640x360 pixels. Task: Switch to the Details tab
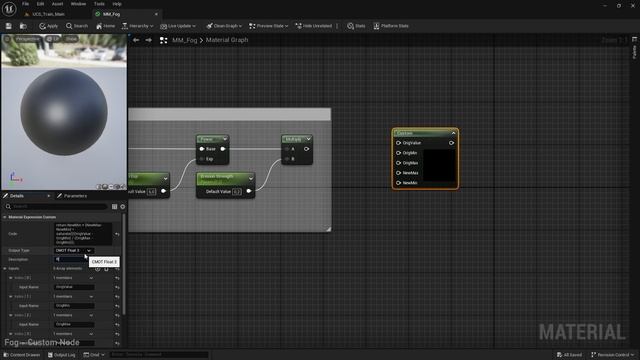pos(17,196)
